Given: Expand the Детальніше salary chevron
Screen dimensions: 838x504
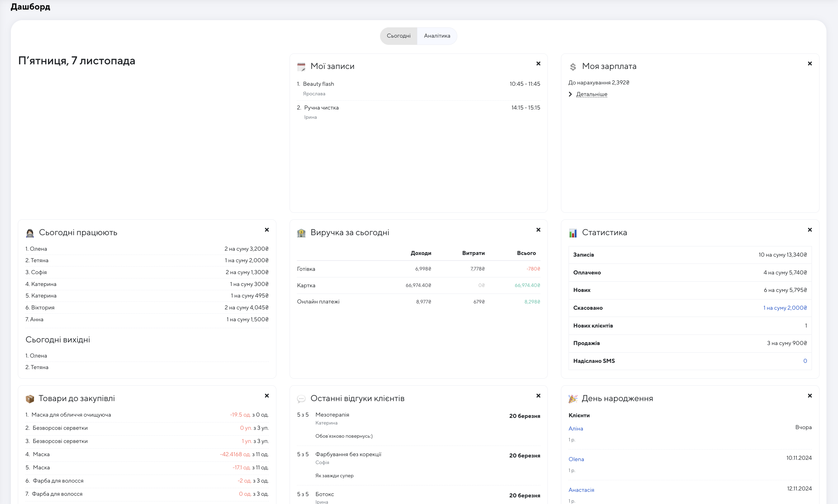Looking at the screenshot, I should click(x=571, y=94).
